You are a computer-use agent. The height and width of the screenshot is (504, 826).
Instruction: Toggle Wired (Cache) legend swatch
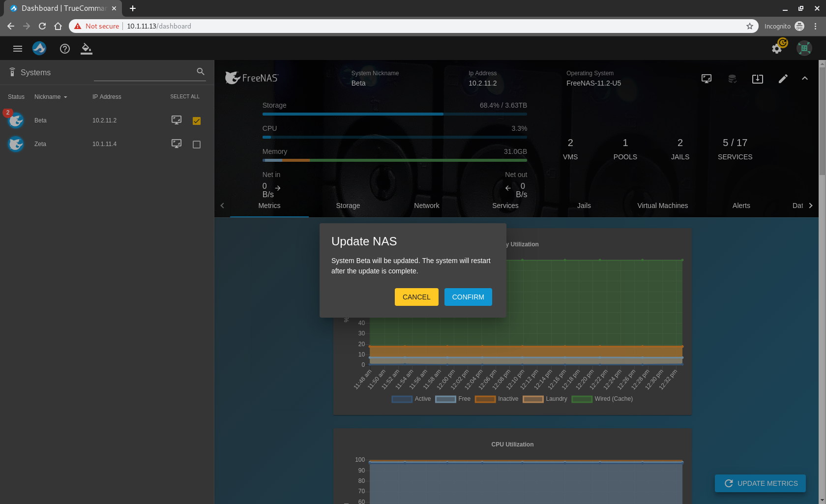(x=582, y=399)
